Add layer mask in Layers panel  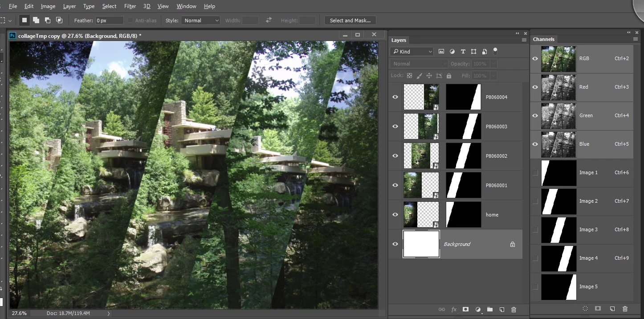click(466, 309)
